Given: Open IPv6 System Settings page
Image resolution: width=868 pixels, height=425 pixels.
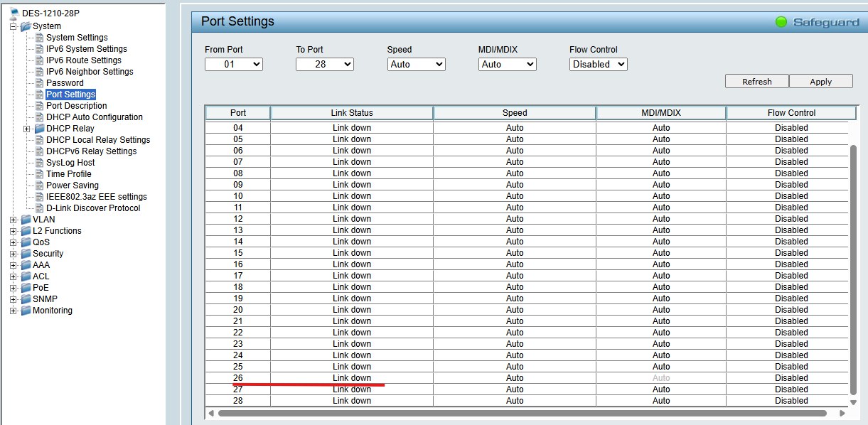Looking at the screenshot, I should click(x=87, y=49).
